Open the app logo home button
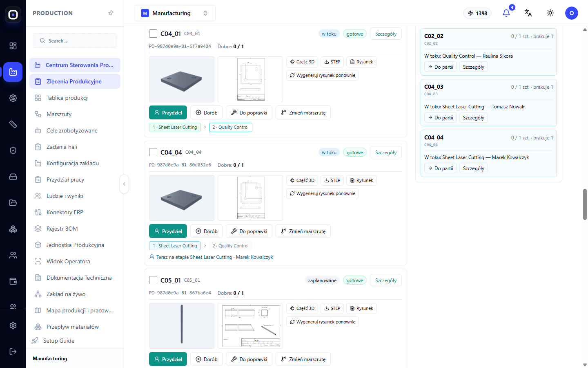This screenshot has height=368, width=588. click(x=13, y=15)
